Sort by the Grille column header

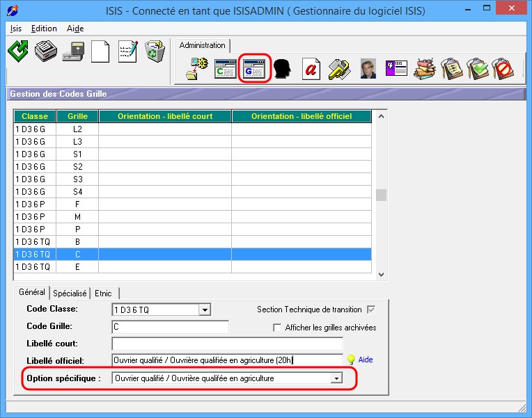point(77,116)
